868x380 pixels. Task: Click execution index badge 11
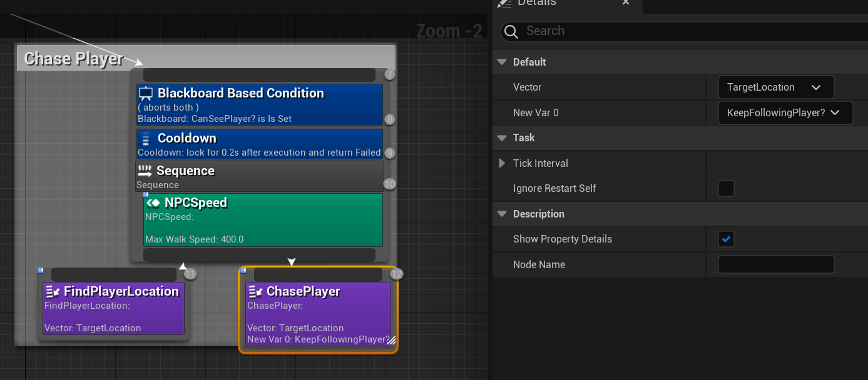tap(190, 274)
